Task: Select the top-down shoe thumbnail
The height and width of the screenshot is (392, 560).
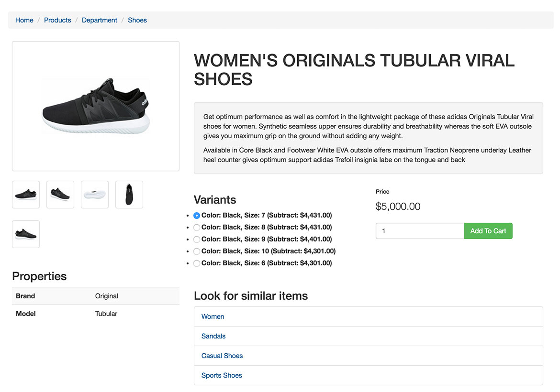Action: pos(129,195)
